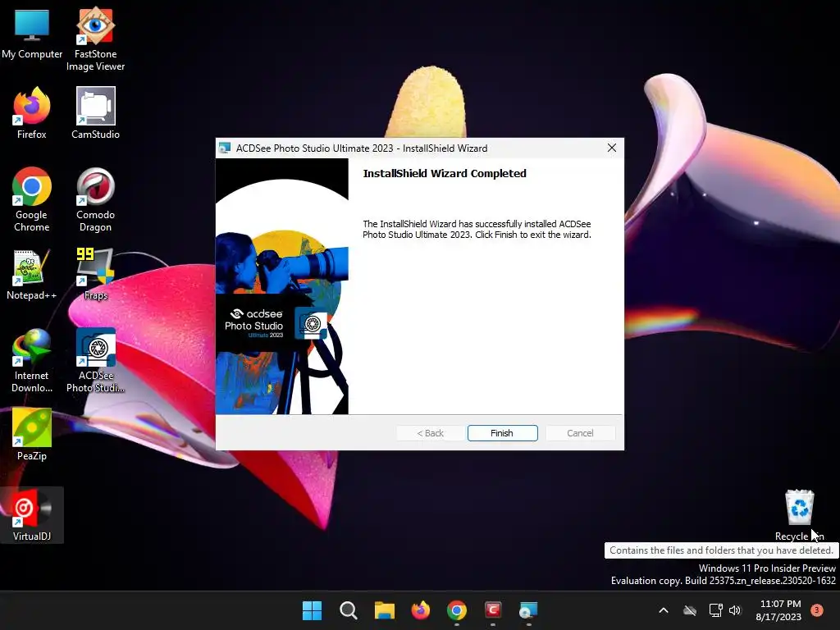Open the volume tray icon
Viewport: 840px width, 630px height.
(x=735, y=610)
